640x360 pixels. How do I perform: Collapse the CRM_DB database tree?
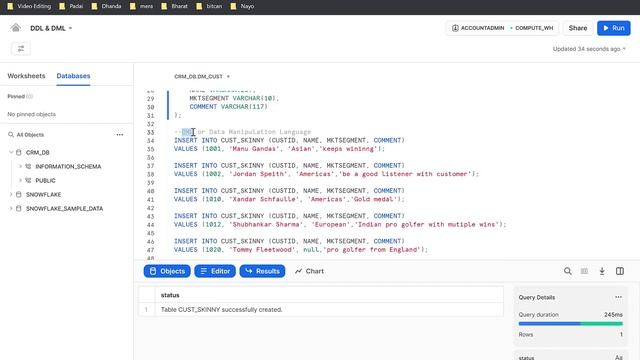coord(11,152)
